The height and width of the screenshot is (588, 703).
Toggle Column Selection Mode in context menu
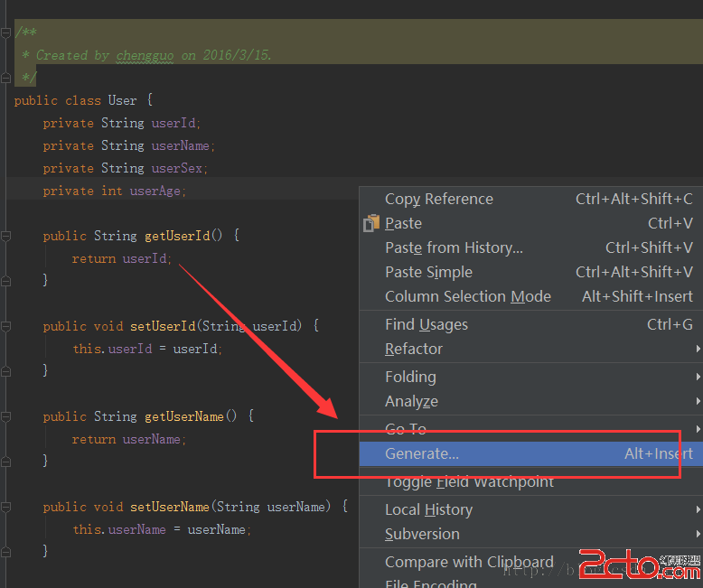coord(467,296)
